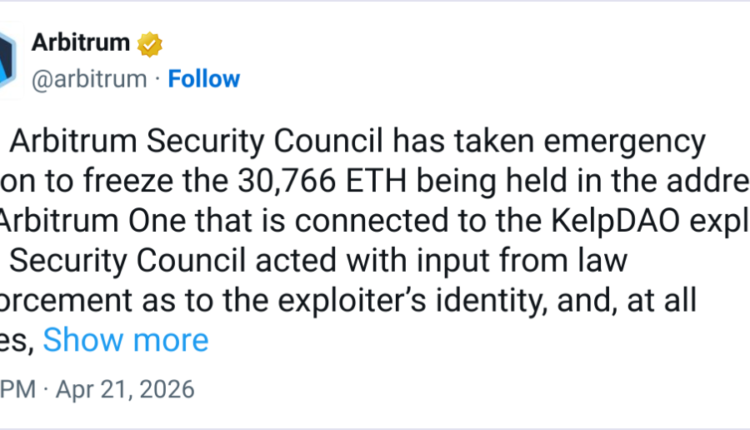Click the gold verified badge
The image size is (750, 430).
pos(150,46)
